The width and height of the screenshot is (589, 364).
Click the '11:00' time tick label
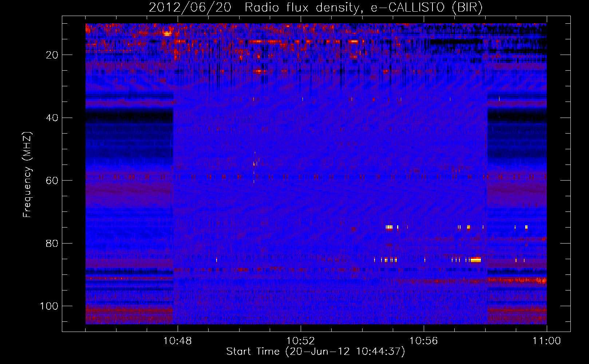pyautogui.click(x=546, y=341)
